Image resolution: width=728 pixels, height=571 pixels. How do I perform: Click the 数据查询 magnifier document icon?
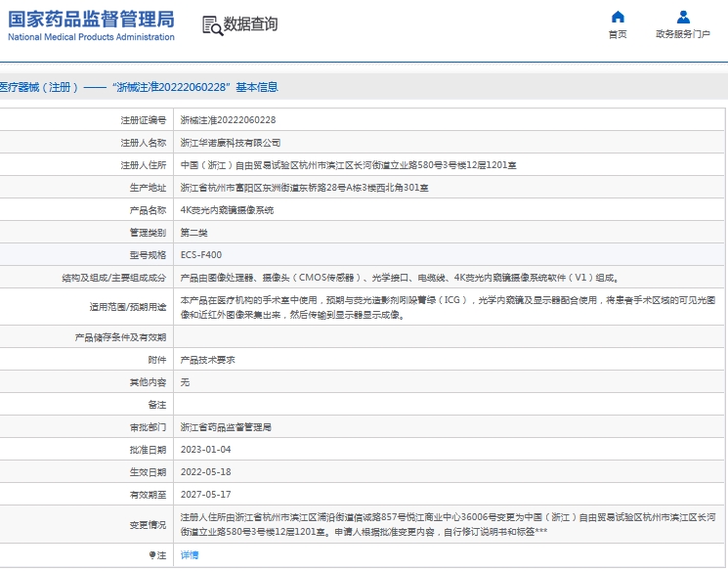click(x=213, y=25)
